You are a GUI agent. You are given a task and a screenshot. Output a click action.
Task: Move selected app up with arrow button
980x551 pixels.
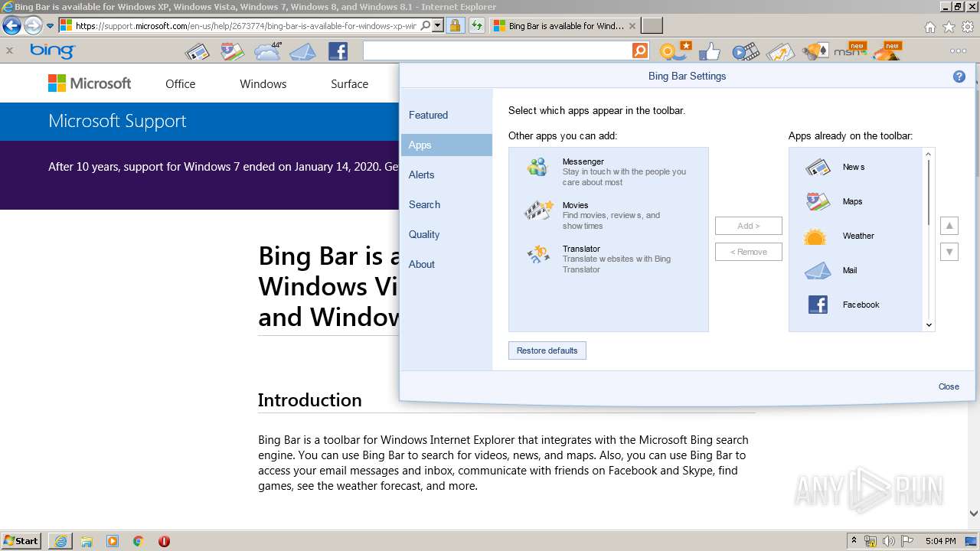coord(949,226)
